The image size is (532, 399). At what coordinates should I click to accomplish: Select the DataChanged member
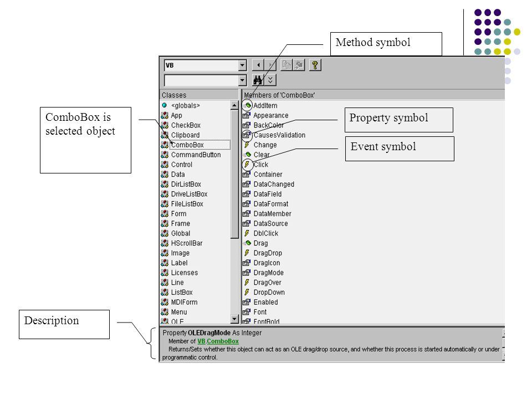click(x=274, y=184)
